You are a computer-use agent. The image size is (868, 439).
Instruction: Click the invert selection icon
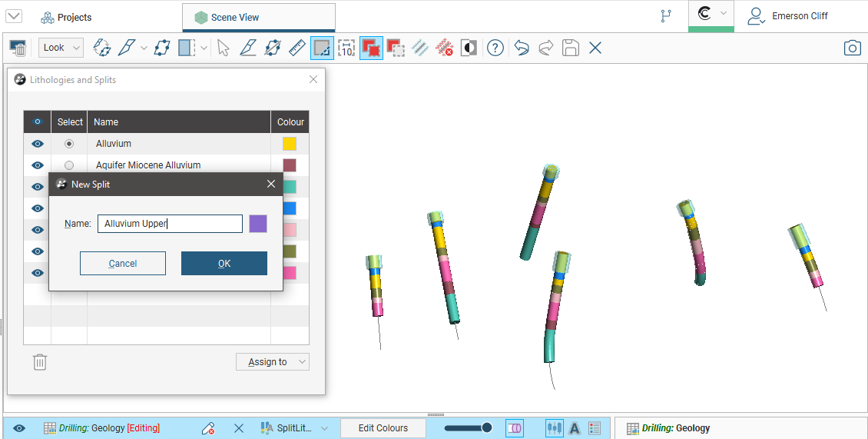(x=469, y=48)
